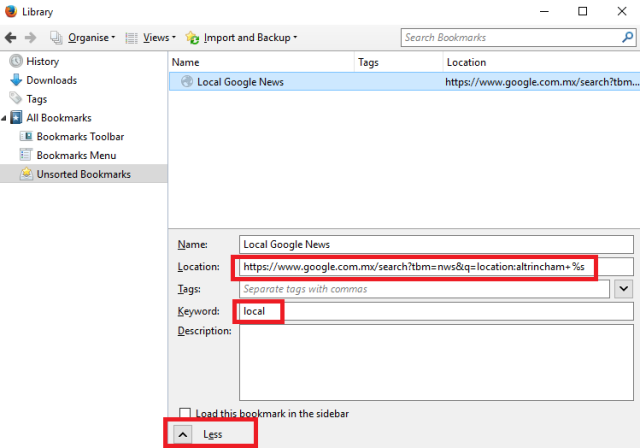This screenshot has width=640, height=448.
Task: Click the History clock icon
Action: (x=16, y=61)
